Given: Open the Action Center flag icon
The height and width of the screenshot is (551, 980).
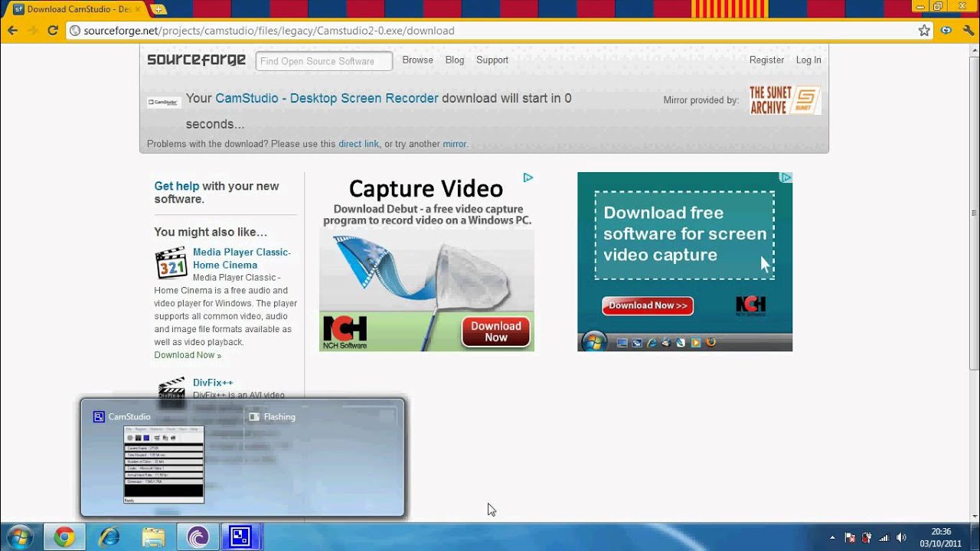Looking at the screenshot, I should [850, 537].
